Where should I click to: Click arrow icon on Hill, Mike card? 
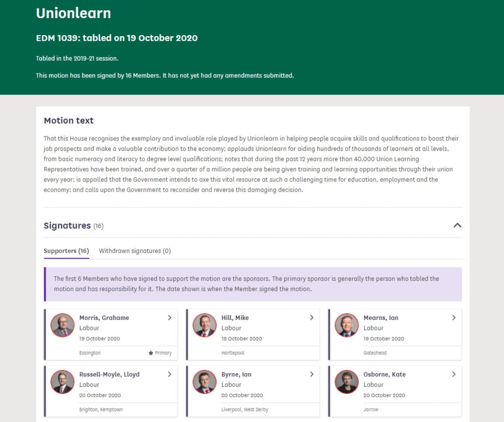(312, 318)
